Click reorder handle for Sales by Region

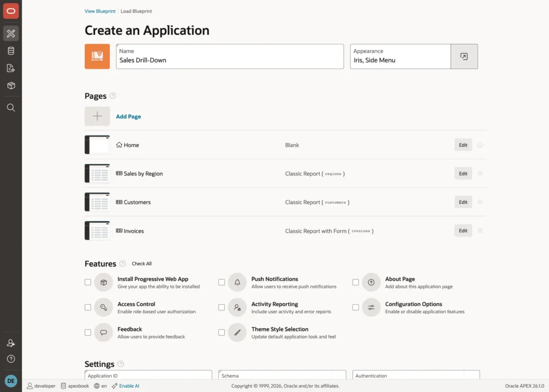pos(480,173)
